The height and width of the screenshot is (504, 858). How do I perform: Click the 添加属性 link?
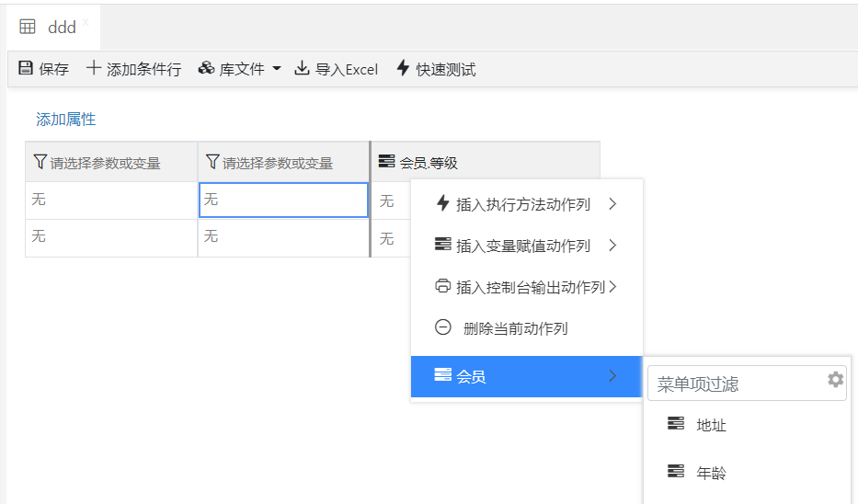(65, 120)
